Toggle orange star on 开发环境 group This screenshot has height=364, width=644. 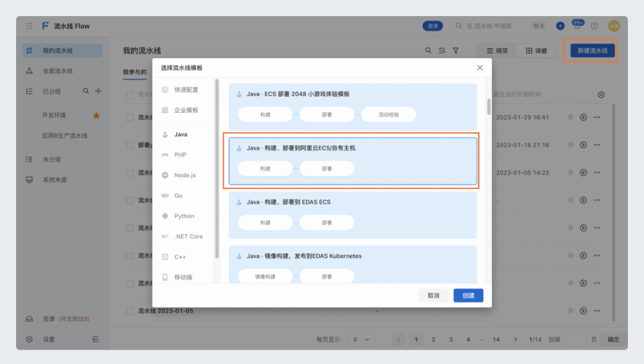(x=97, y=116)
